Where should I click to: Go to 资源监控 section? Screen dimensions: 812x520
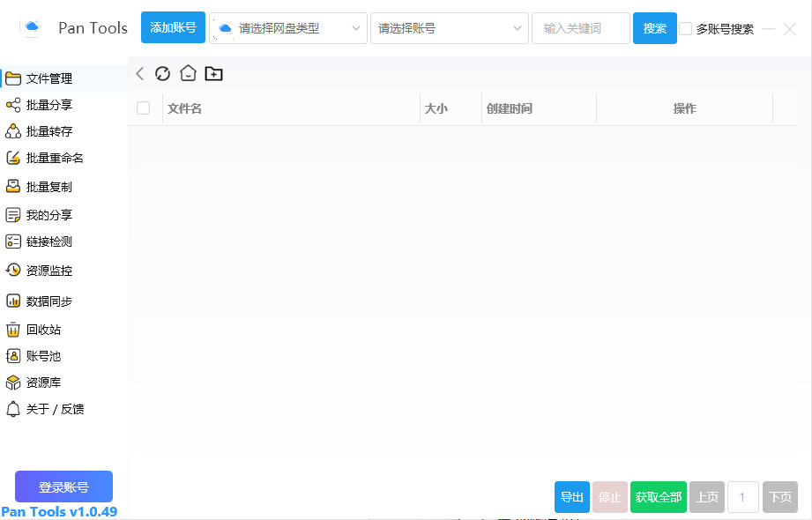click(x=63, y=270)
